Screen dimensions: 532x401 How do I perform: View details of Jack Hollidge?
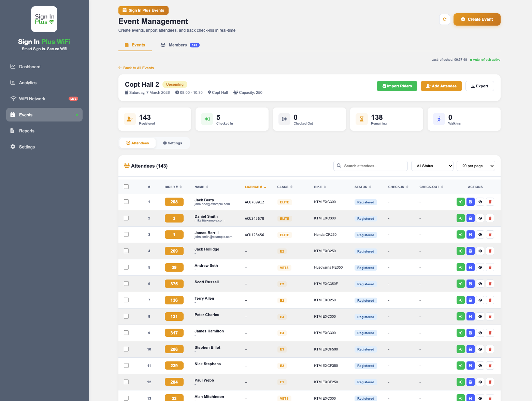480,251
